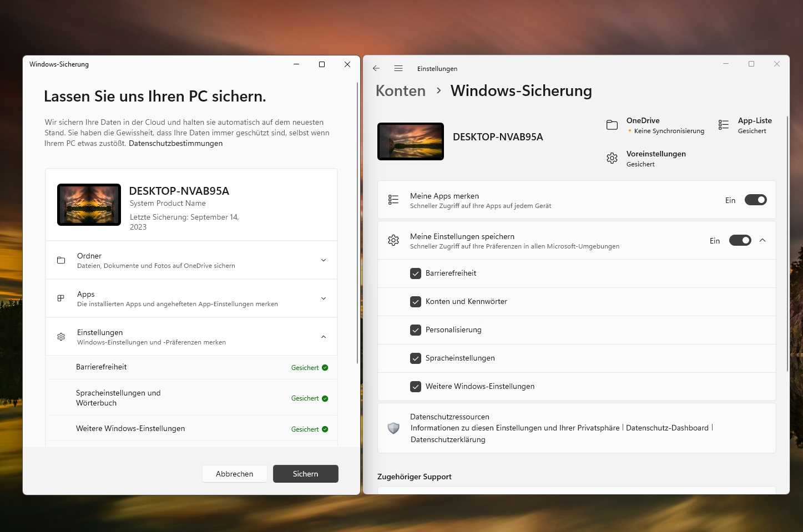Uncheck the Personalisierung checkbox
The image size is (803, 532).
(416, 330)
